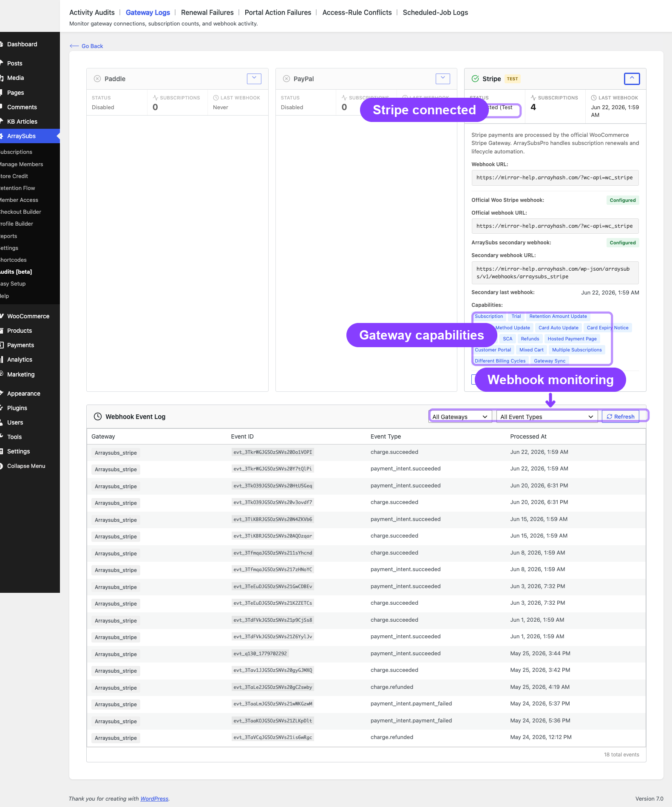672x807 pixels.
Task: Click the PayPal disabled status icon
Action: (286, 79)
